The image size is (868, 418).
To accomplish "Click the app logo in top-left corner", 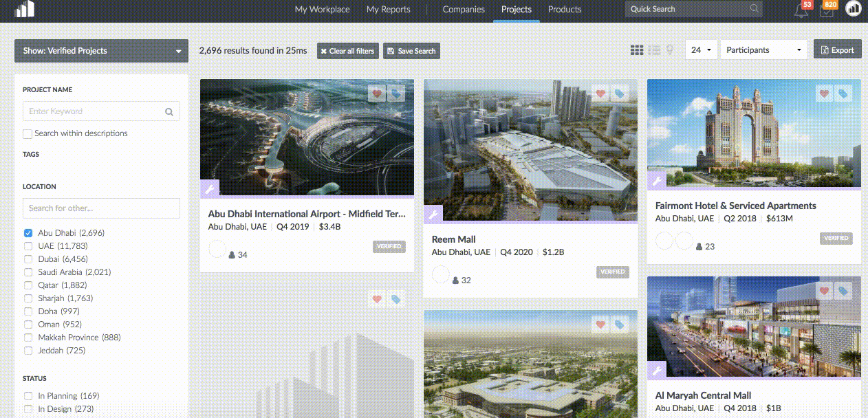I will point(25,9).
